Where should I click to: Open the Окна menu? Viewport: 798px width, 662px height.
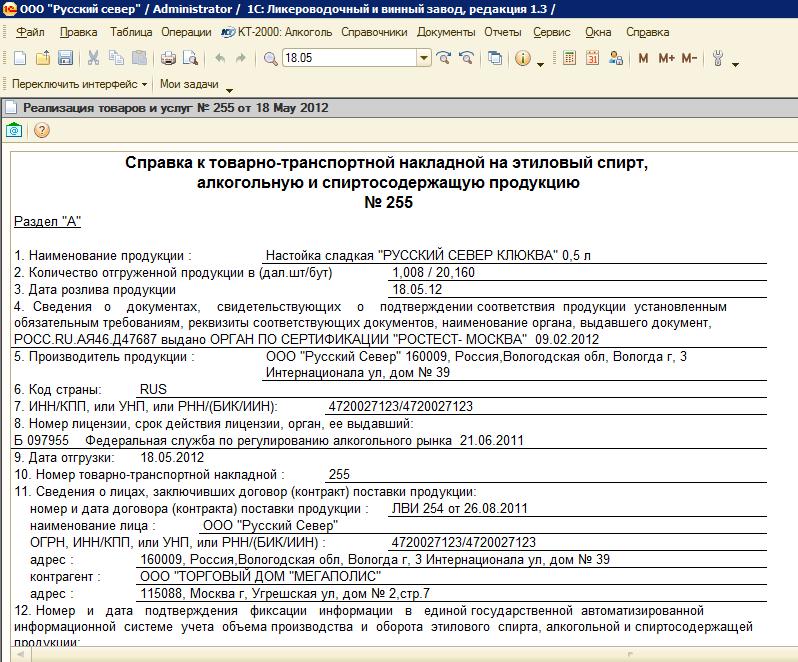(598, 32)
